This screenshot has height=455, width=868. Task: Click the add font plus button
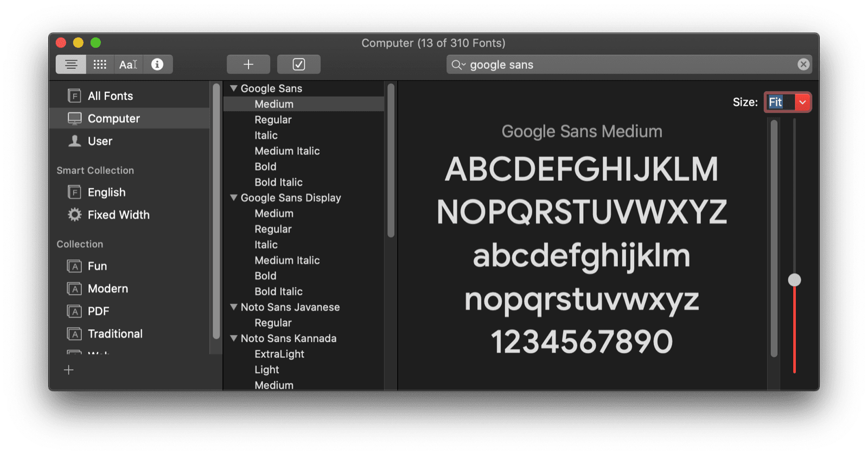pyautogui.click(x=248, y=65)
